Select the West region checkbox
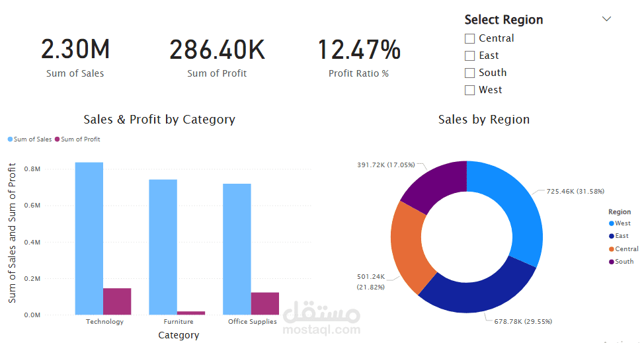The image size is (644, 343). (469, 91)
